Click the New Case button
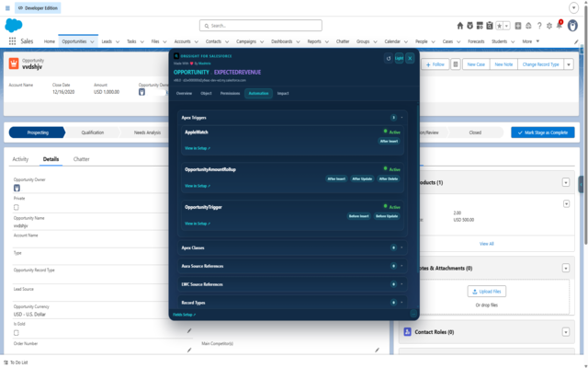This screenshot has height=368, width=588. (476, 64)
